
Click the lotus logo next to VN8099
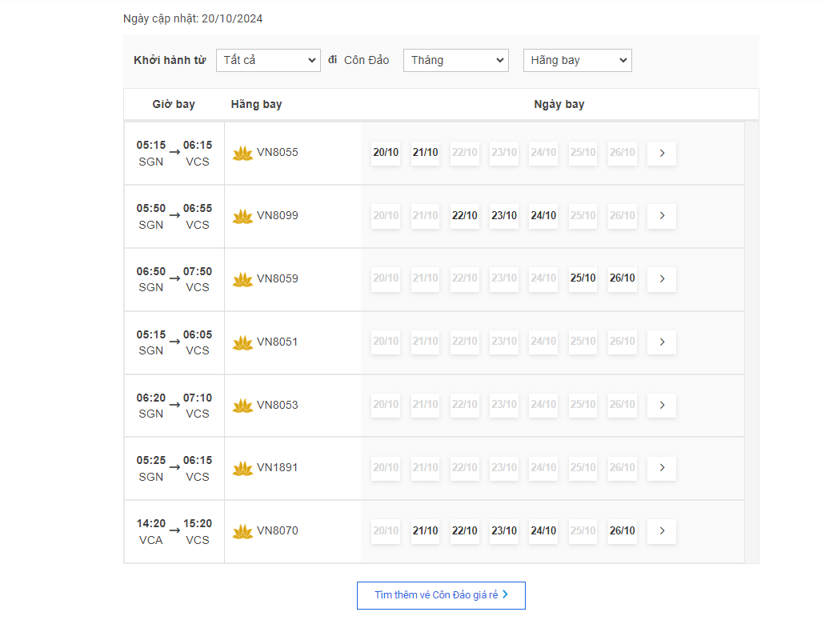242,217
